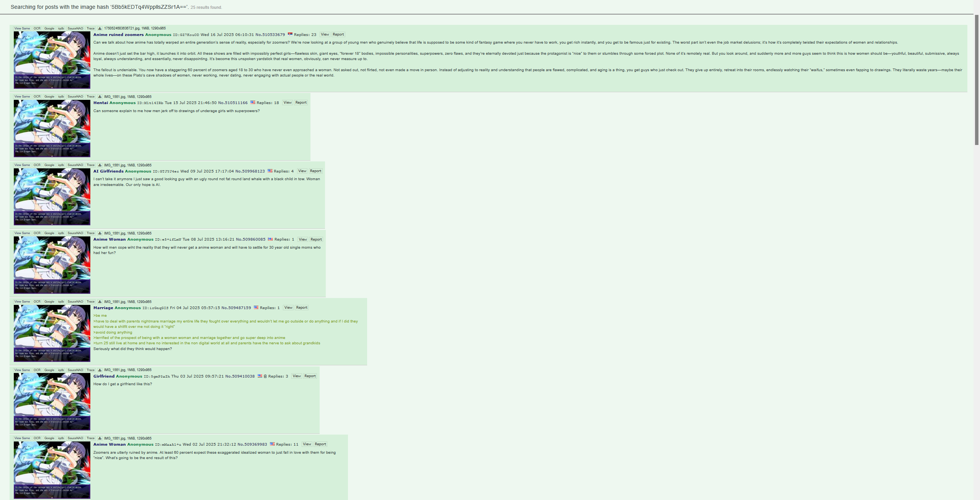Click the flag icon on the 'Hentai' post

tap(253, 103)
